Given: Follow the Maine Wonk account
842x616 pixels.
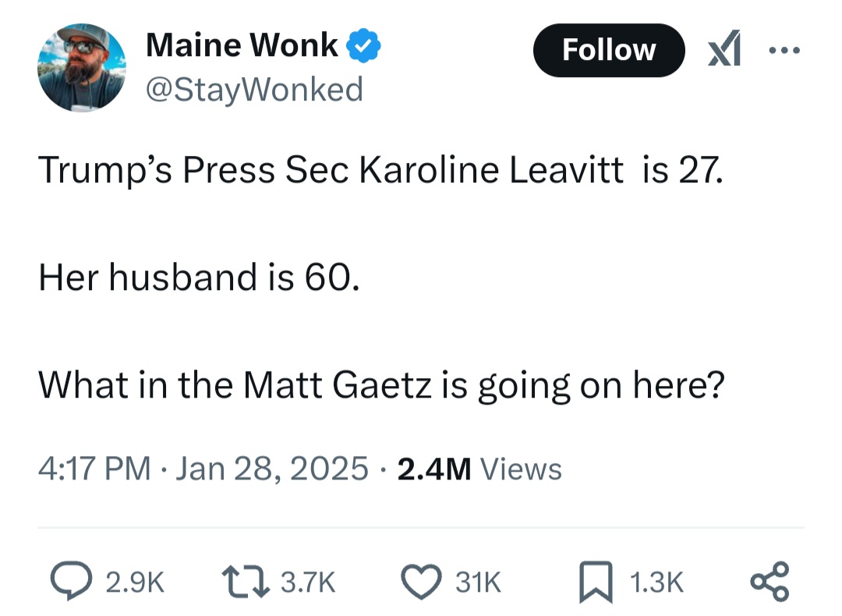Looking at the screenshot, I should (609, 50).
